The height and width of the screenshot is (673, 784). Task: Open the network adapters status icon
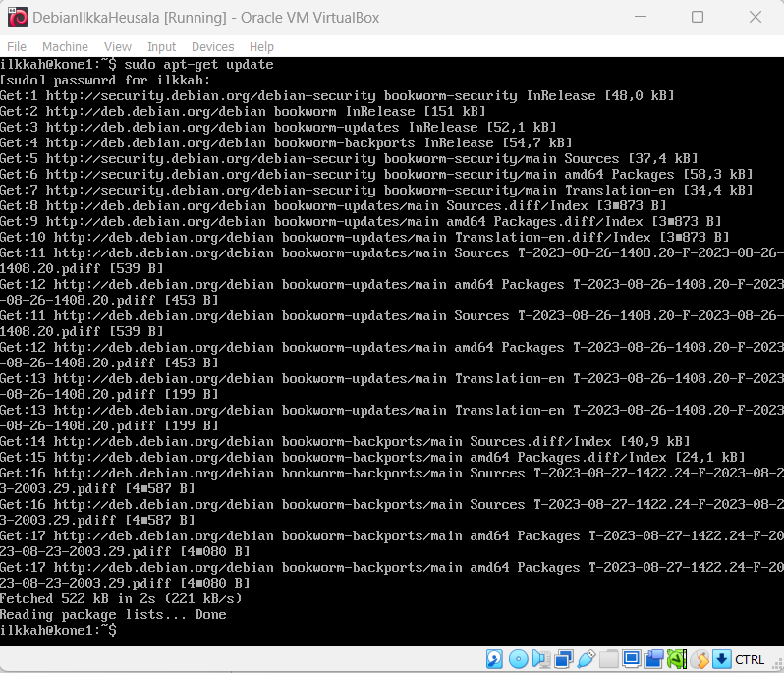click(564, 659)
